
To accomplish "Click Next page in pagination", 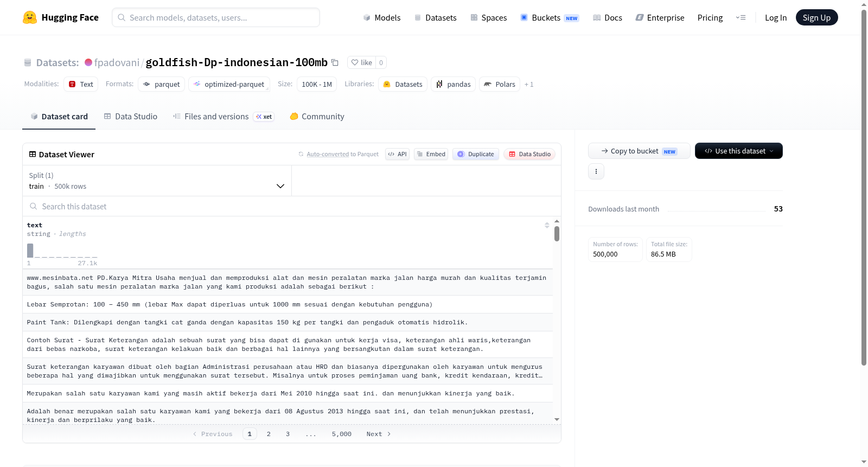I will tap(378, 434).
